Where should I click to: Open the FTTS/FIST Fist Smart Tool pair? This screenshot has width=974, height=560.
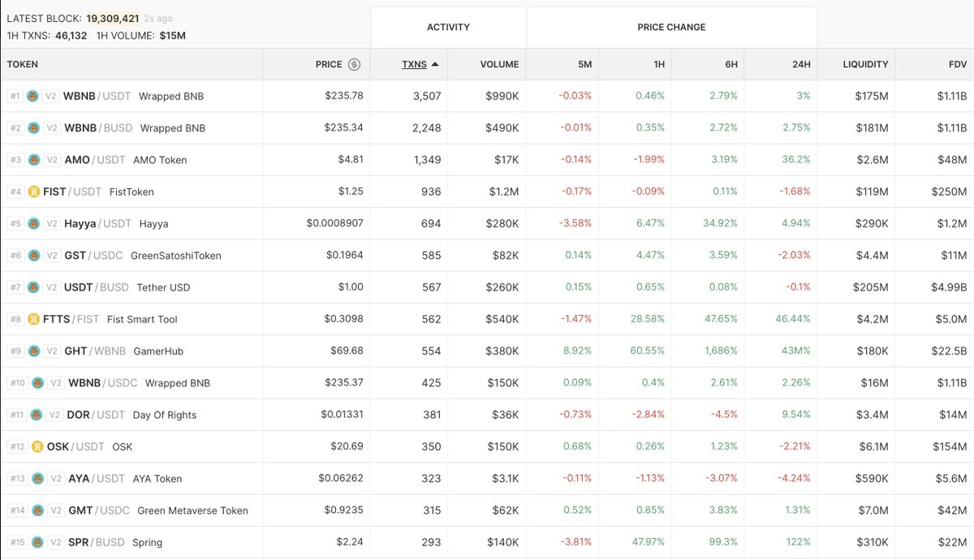coord(487,319)
